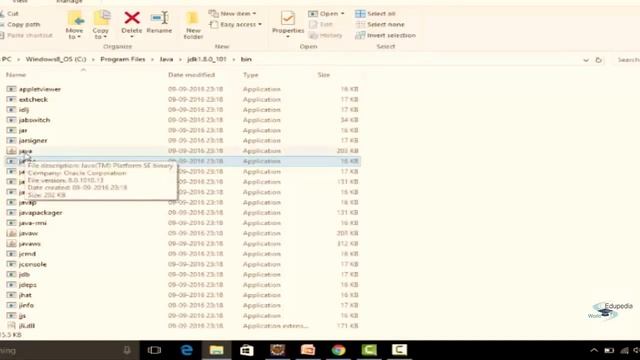The image size is (640, 360).
Task: Select the appletviewer file
Action: click(x=40, y=89)
